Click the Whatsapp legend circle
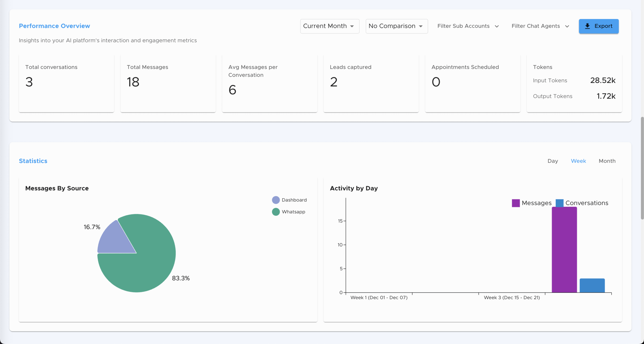The width and height of the screenshot is (644, 344). coord(276,212)
